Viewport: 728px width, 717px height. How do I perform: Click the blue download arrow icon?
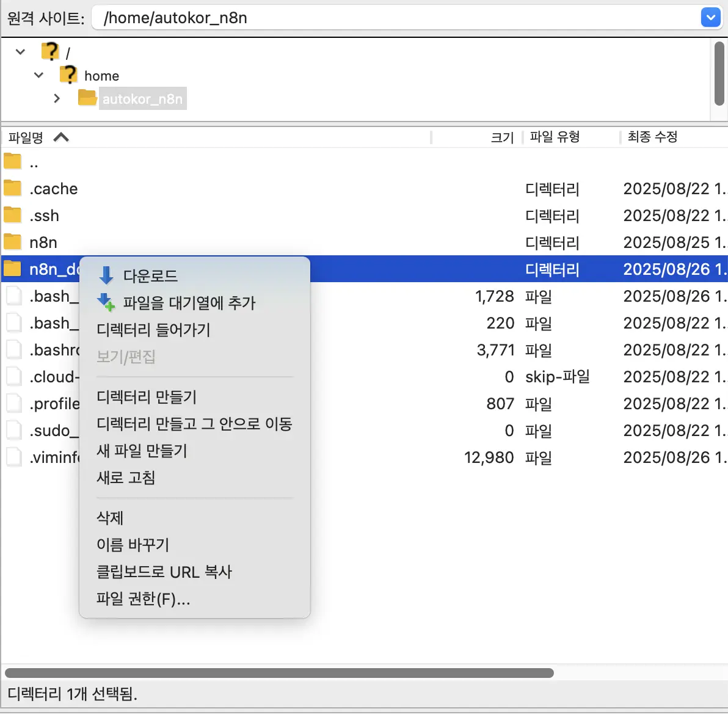tap(106, 275)
